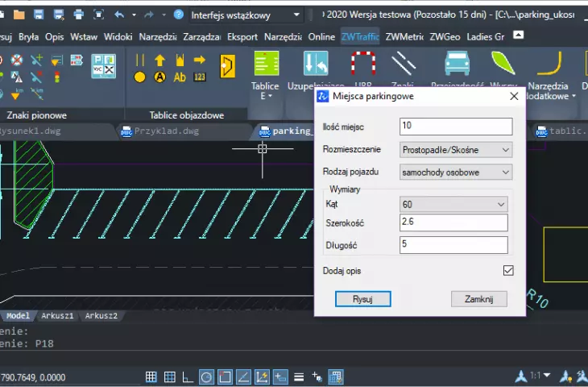Click the yellow filled circle icon
Viewport: 588px width, 387px height.
[x=140, y=77]
